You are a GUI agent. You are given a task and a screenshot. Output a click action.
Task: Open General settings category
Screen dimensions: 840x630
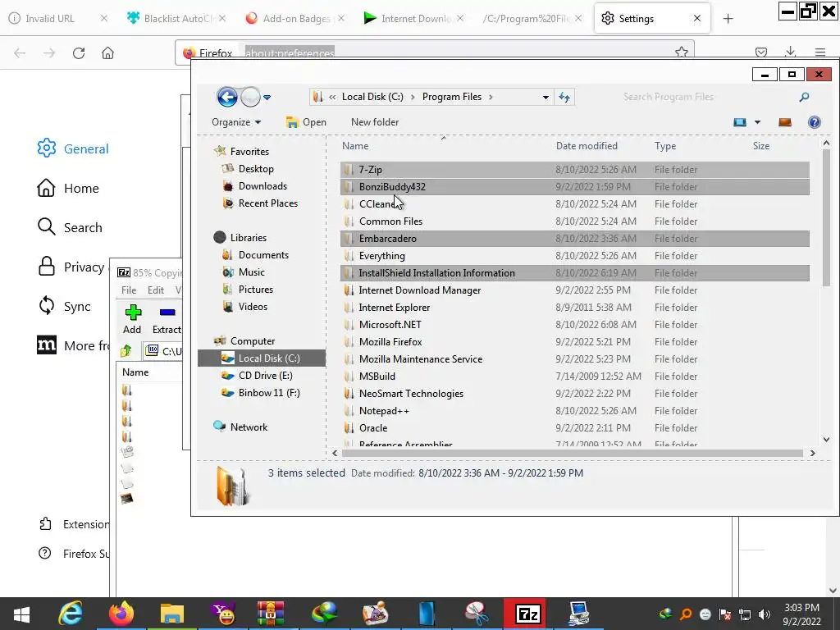point(73,148)
